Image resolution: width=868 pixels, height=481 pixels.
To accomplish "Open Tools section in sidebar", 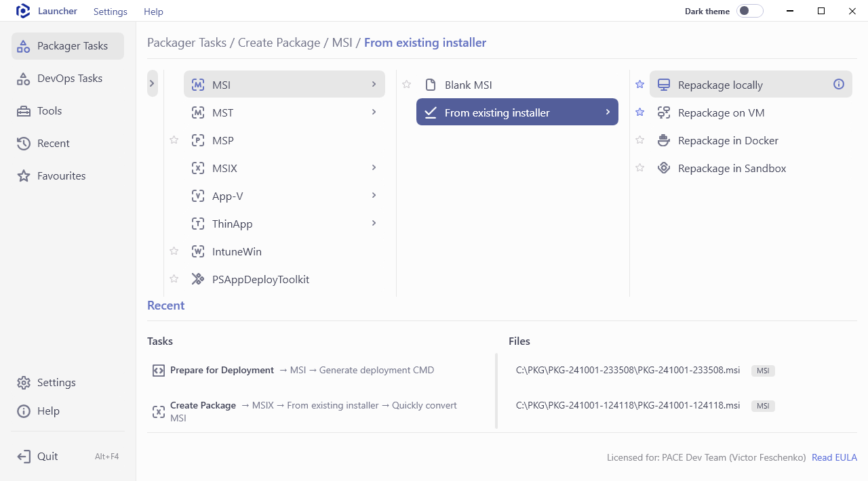I will (x=68, y=111).
